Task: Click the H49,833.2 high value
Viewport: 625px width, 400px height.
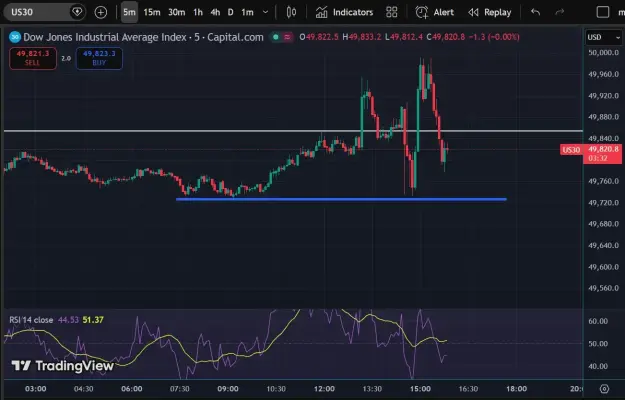Action: 362,37
